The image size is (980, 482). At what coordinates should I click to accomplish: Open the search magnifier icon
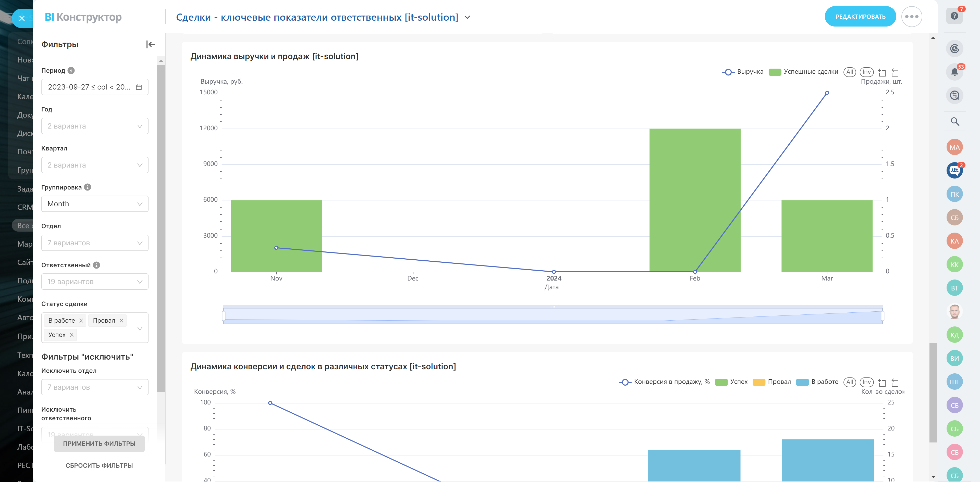(x=954, y=122)
